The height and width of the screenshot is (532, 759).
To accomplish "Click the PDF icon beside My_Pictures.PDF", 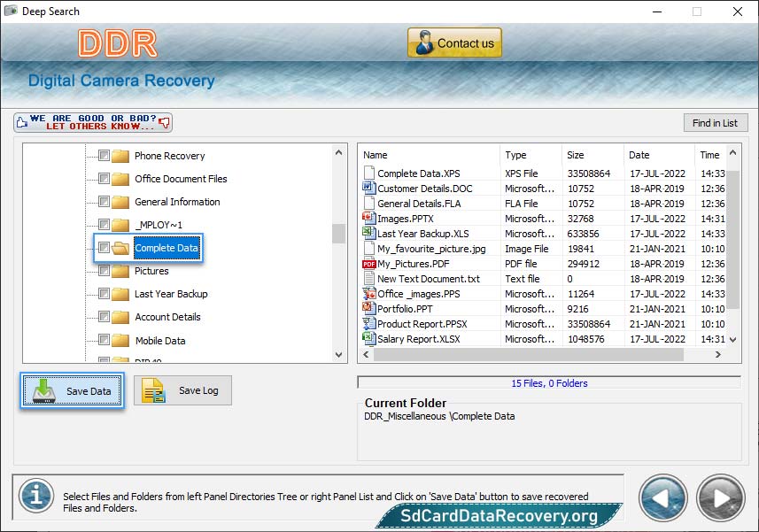I will [369, 264].
